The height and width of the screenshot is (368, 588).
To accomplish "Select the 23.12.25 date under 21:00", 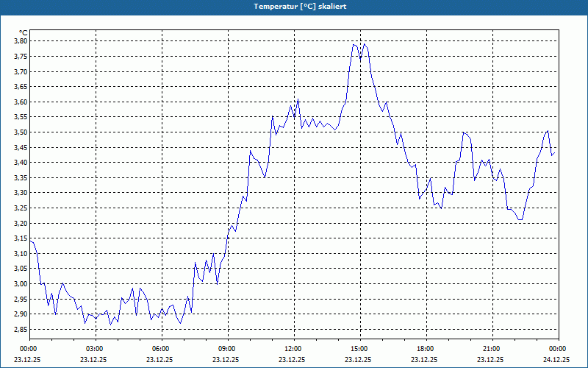I will tap(490, 359).
